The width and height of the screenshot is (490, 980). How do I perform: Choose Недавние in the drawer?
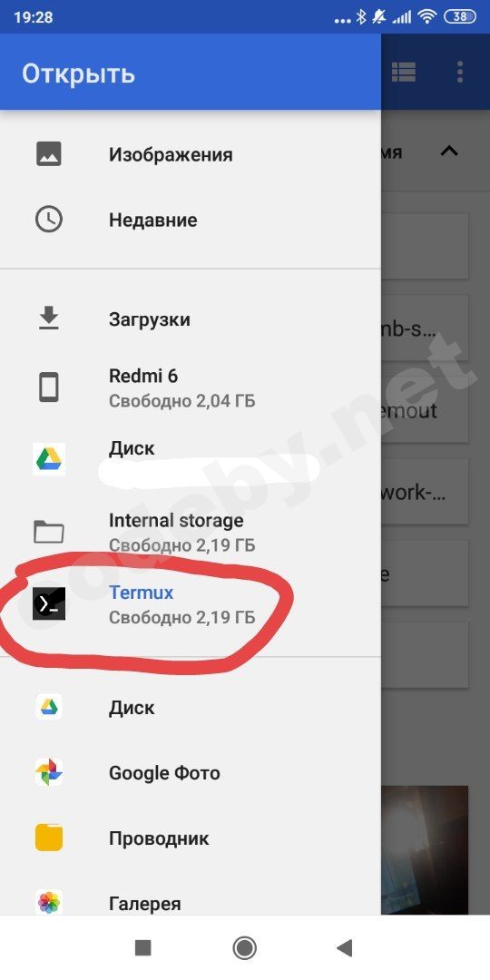coord(190,220)
